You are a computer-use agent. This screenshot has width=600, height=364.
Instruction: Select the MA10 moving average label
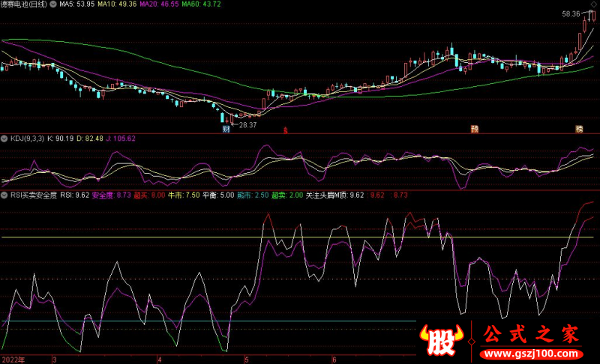(x=115, y=4)
